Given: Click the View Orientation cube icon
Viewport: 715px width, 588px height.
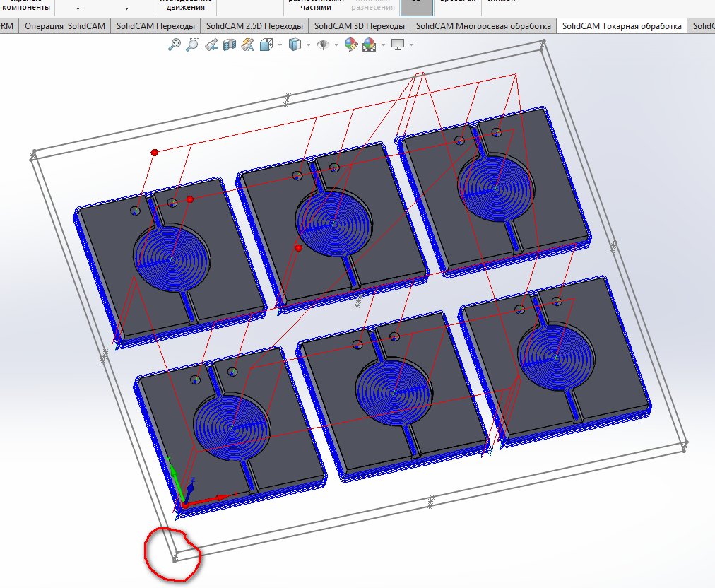Looking at the screenshot, I should [266, 45].
